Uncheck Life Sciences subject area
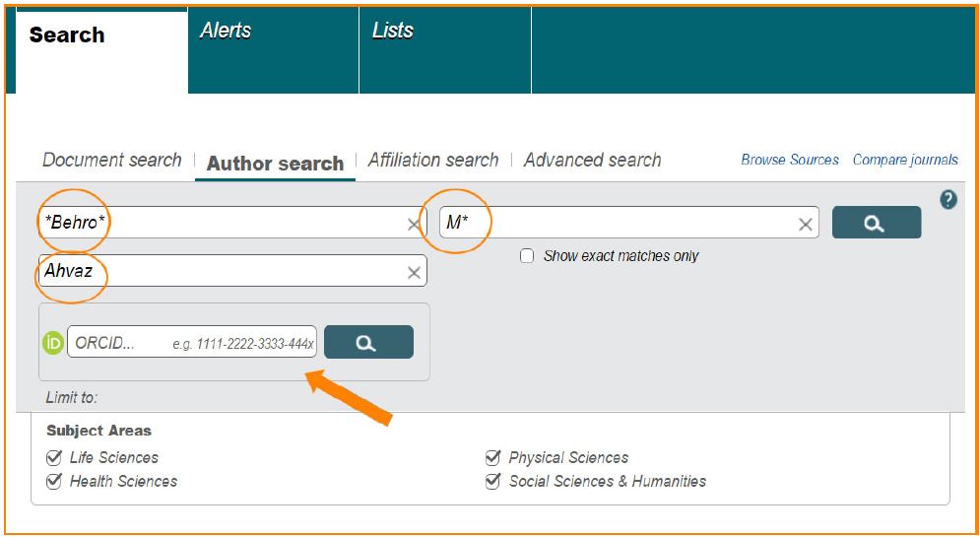980x537 pixels. 54,457
